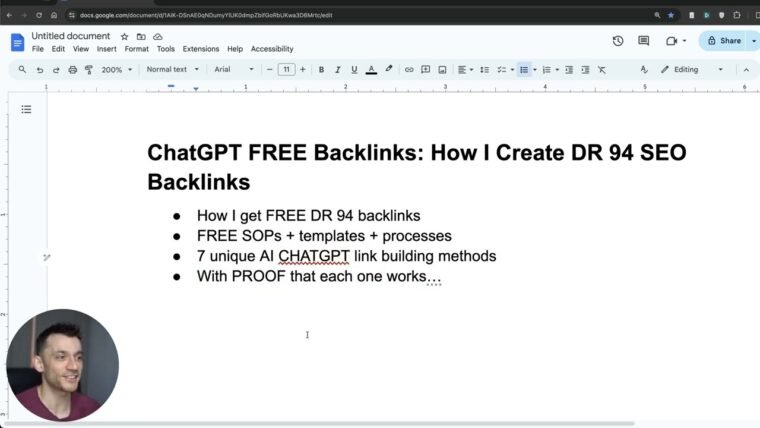760x428 pixels.
Task: Open the text alignment options
Action: coord(465,70)
